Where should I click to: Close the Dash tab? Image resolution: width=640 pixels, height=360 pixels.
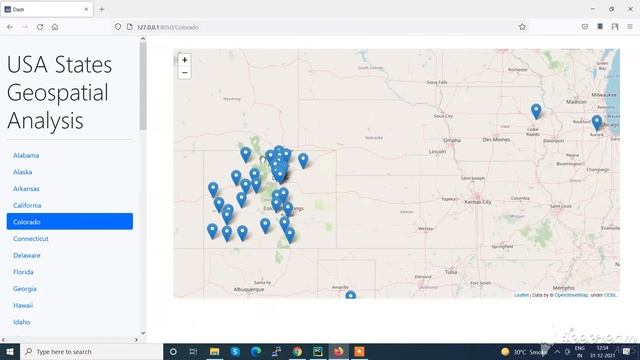tap(86, 9)
